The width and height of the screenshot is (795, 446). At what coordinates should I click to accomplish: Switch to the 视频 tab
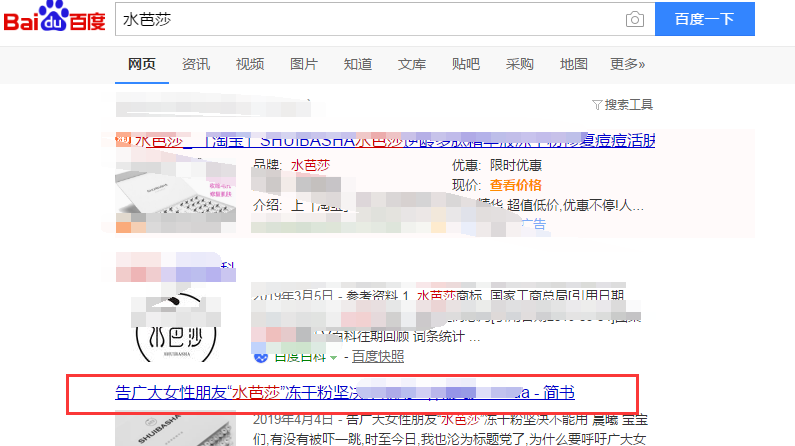click(x=250, y=65)
